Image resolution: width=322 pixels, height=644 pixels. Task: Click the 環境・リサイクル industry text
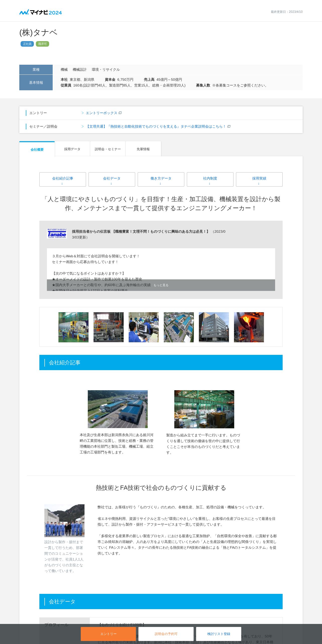106,69
